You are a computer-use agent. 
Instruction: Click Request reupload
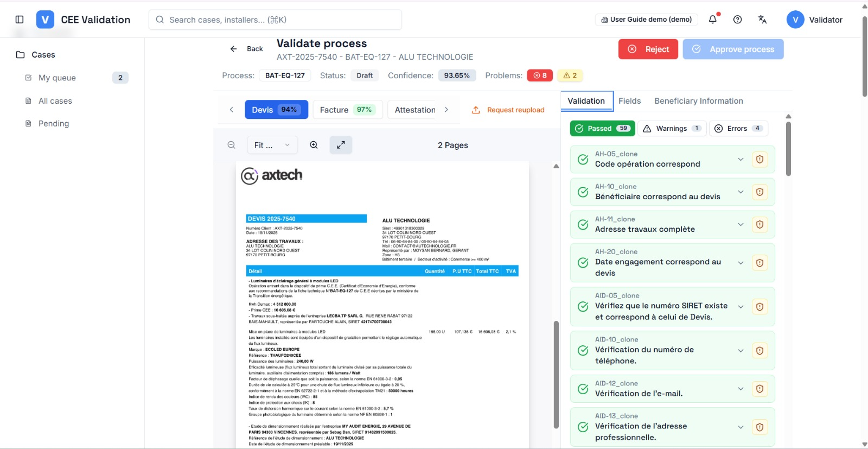[x=508, y=110]
